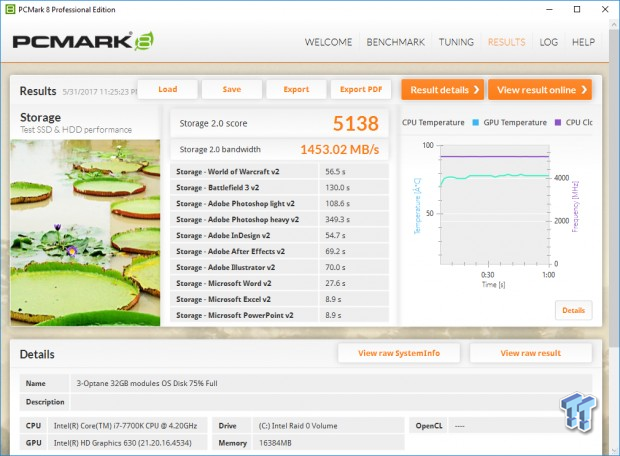Click the Details button under the chart

coord(574,310)
